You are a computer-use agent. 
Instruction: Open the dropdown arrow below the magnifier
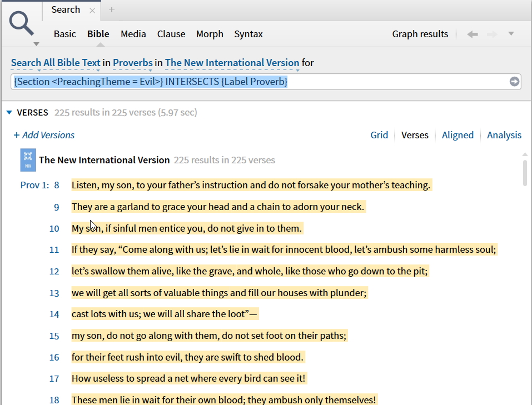[x=36, y=44]
